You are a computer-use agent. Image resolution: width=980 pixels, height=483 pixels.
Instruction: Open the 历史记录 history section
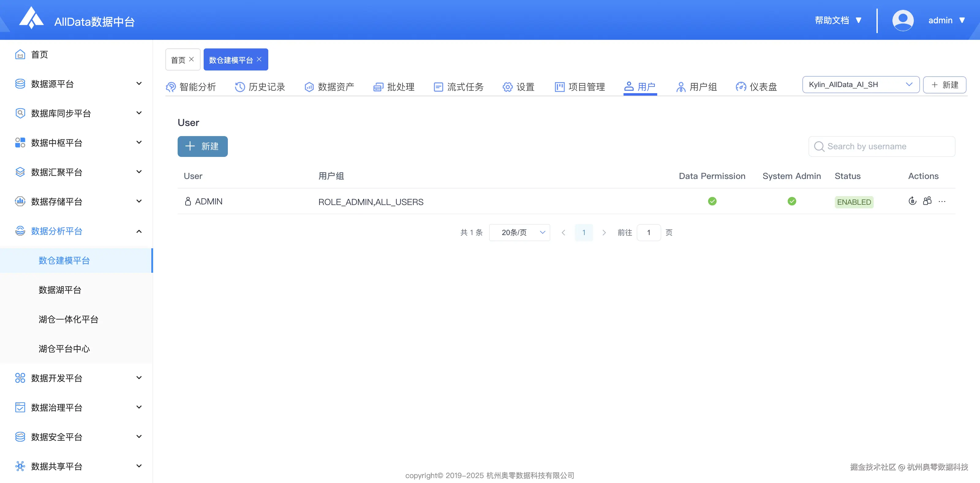coord(260,87)
